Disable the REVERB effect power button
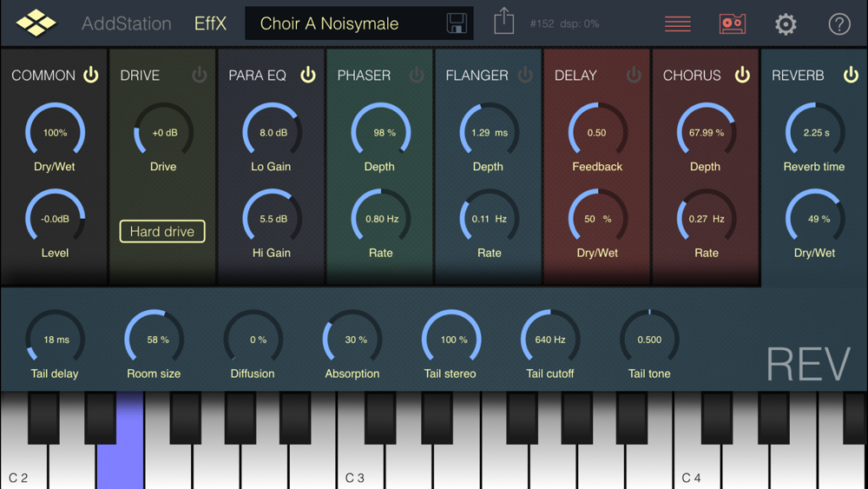868x489 pixels. tap(851, 75)
